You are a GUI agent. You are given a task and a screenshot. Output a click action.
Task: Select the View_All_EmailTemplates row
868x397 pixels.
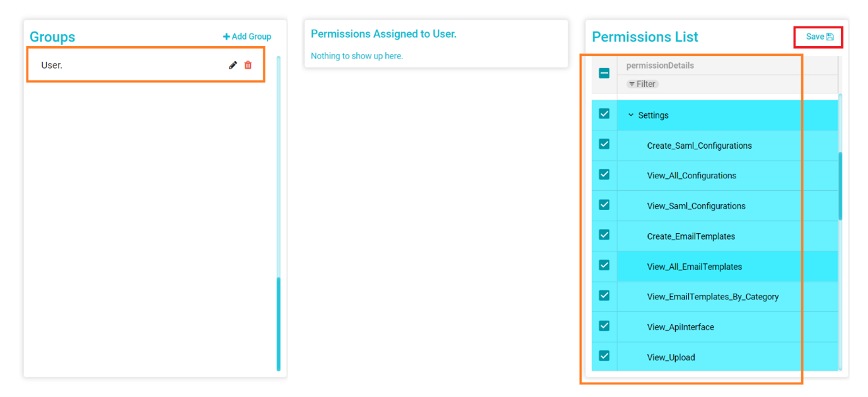pos(694,267)
